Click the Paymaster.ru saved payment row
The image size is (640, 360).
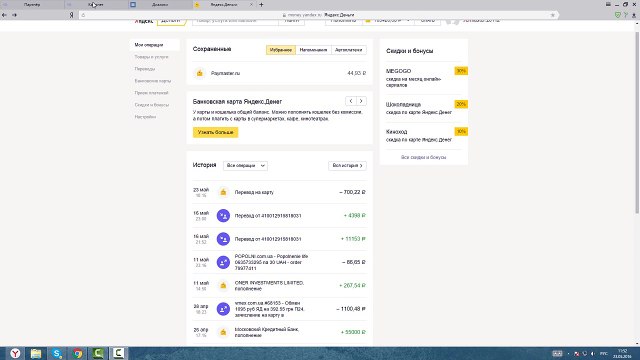point(280,73)
